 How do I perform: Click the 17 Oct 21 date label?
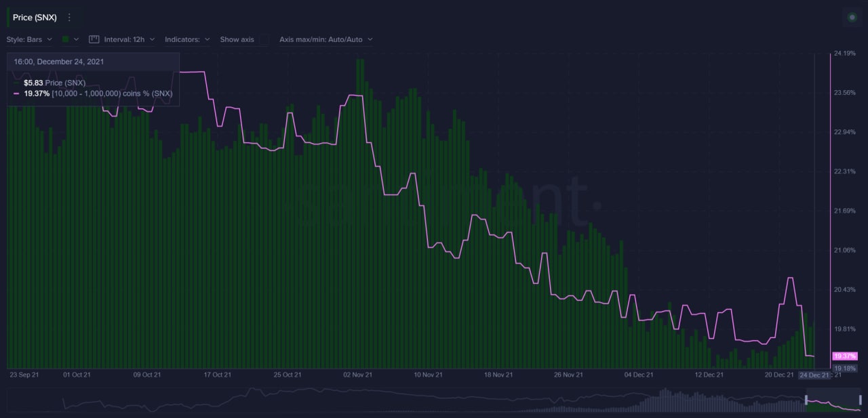tap(217, 375)
